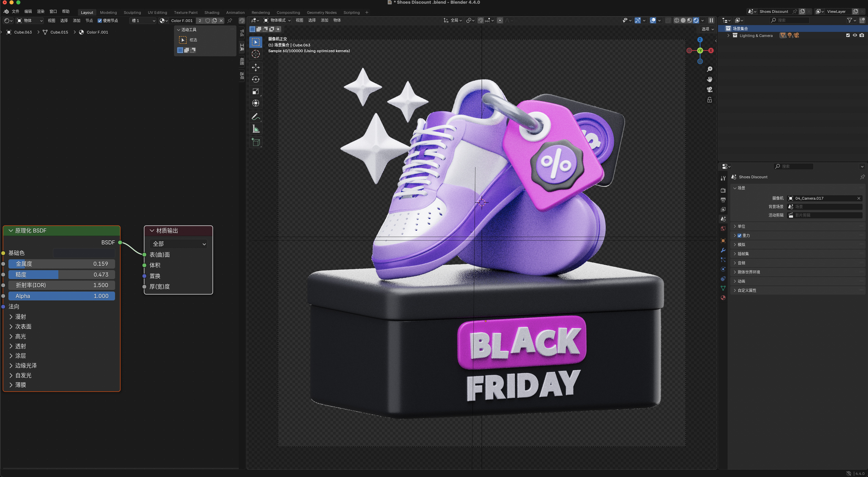
Task: Select the Rotate tool icon
Action: click(x=256, y=79)
